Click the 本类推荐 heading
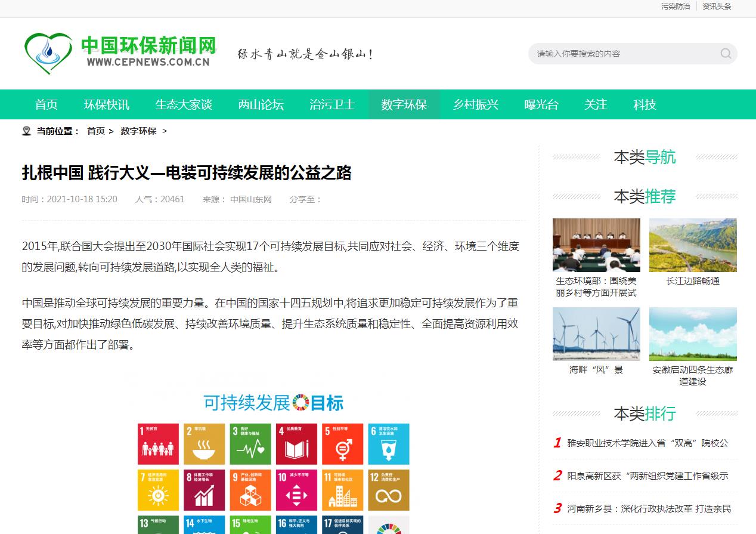756x534 pixels. 645,196
